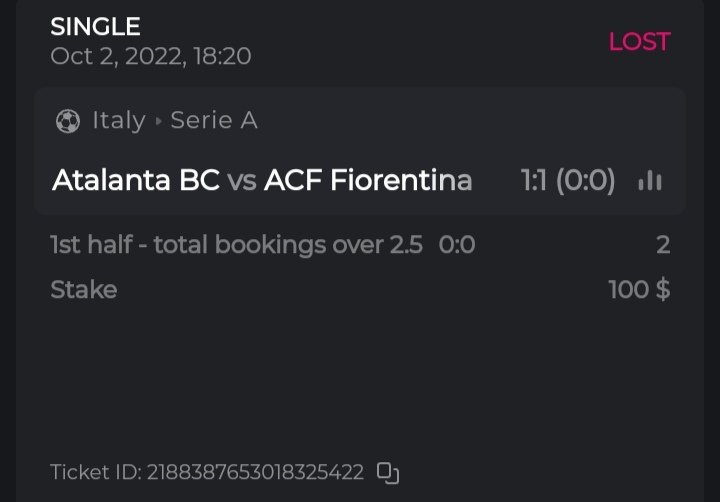Click the 100 $ stake amount

coord(639,290)
